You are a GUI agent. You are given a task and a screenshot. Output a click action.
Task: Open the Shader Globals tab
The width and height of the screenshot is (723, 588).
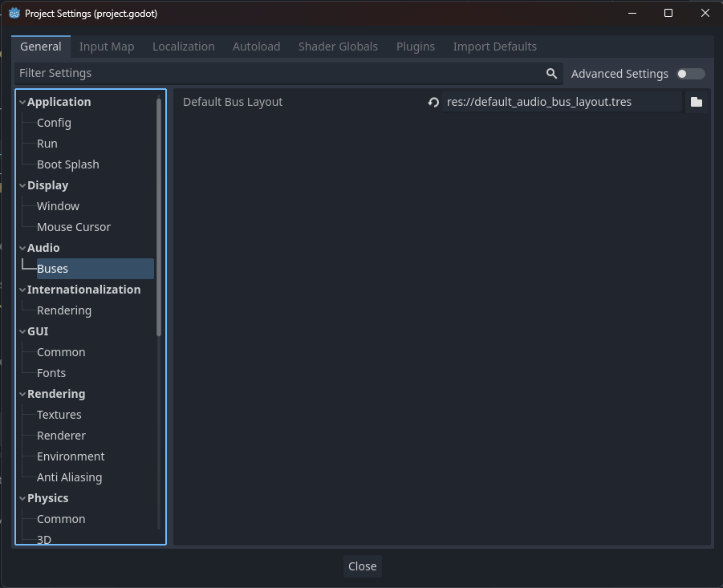click(x=338, y=46)
